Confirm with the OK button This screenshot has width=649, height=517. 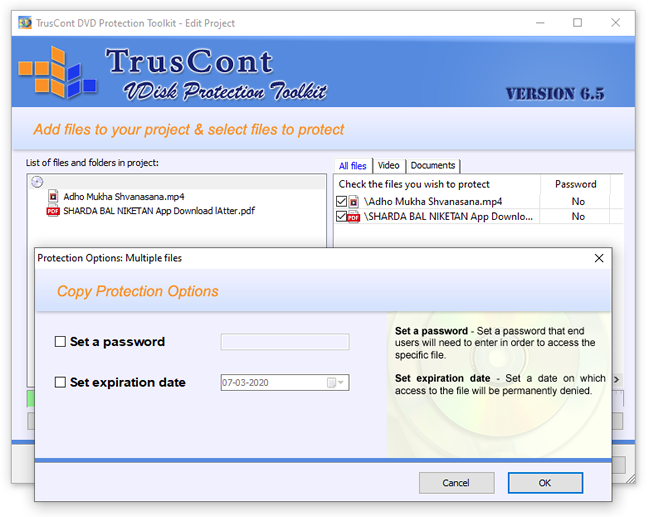(x=545, y=483)
